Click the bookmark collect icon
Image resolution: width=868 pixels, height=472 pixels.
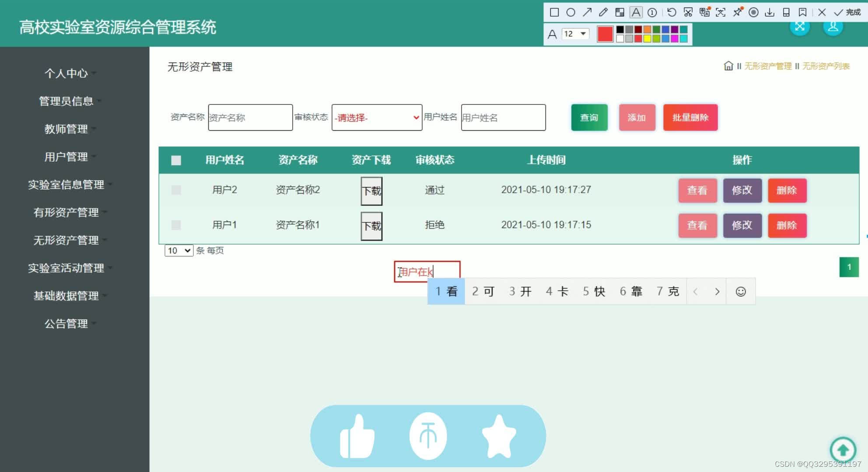(x=802, y=12)
